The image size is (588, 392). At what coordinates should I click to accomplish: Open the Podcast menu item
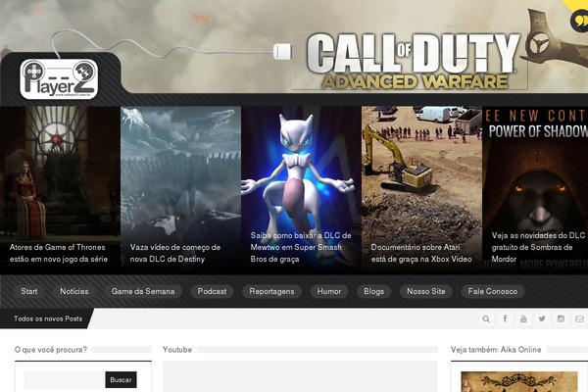pos(212,291)
